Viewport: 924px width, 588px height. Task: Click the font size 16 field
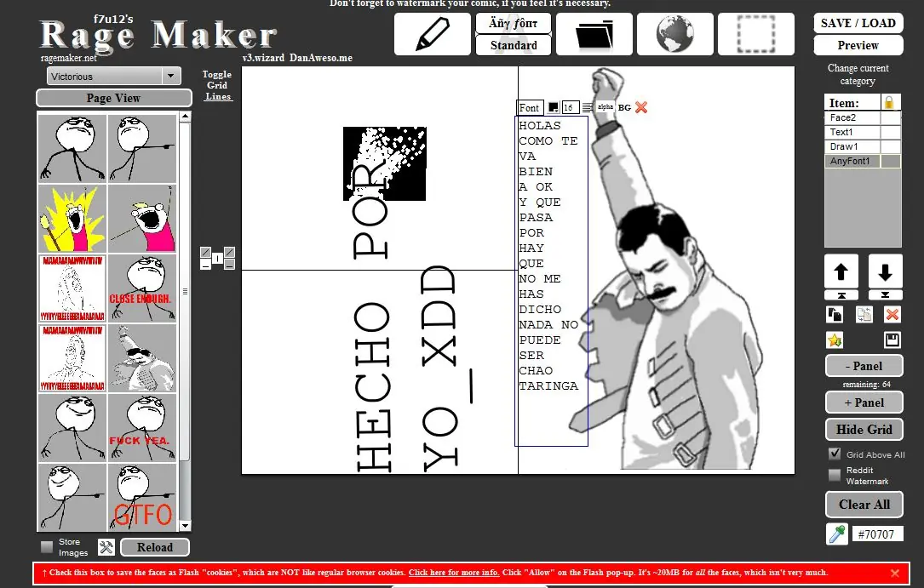tap(569, 108)
